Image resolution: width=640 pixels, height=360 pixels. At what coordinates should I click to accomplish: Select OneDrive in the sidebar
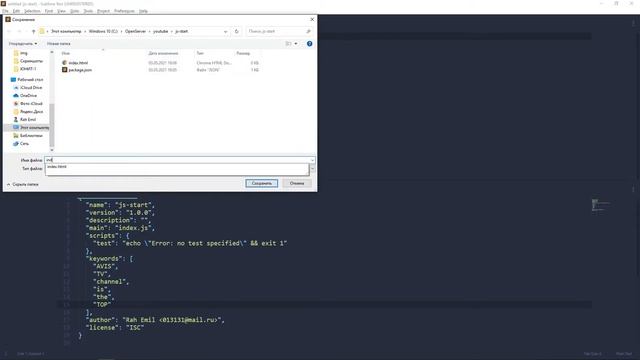28,96
